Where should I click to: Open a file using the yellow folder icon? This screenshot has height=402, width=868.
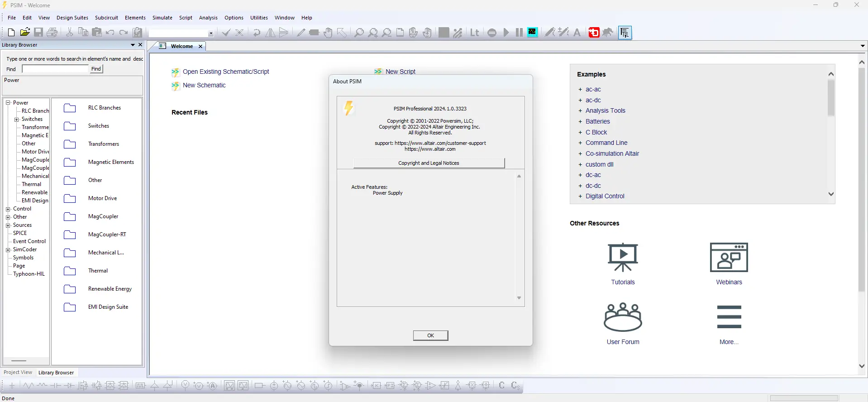(25, 33)
